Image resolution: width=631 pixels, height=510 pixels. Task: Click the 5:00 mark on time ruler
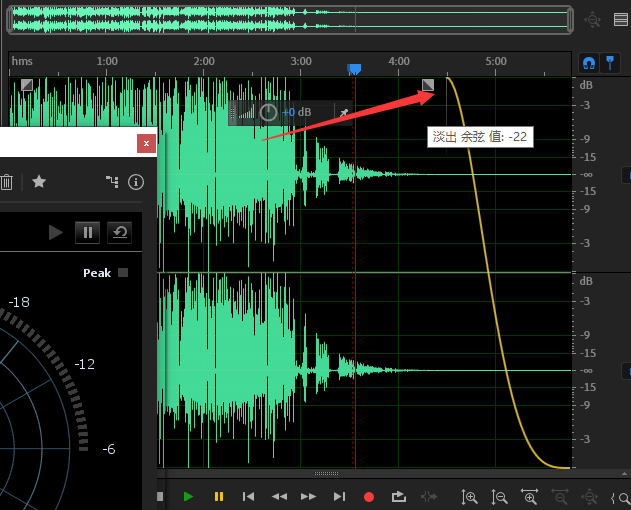[x=496, y=61]
